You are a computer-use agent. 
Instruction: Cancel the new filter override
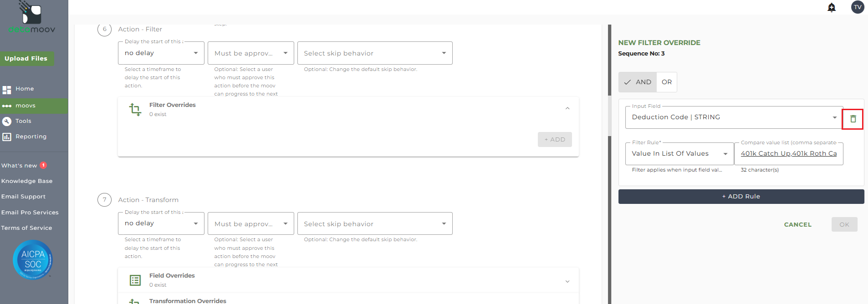click(797, 224)
